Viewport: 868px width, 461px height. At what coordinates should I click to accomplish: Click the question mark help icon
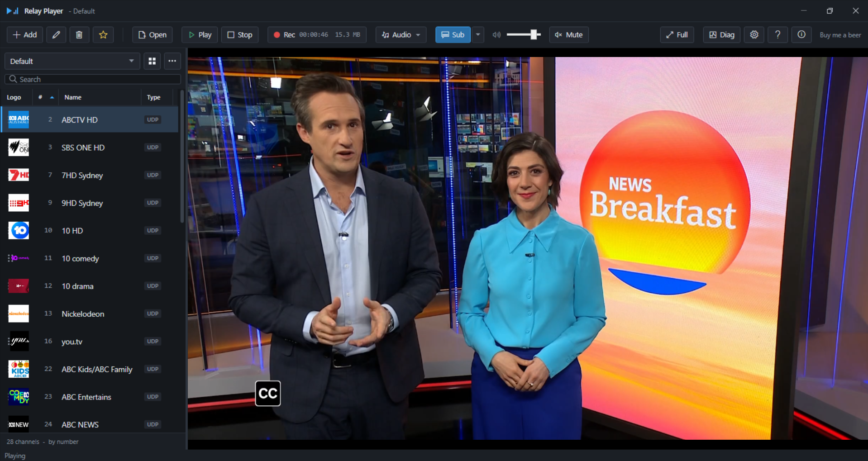click(777, 35)
